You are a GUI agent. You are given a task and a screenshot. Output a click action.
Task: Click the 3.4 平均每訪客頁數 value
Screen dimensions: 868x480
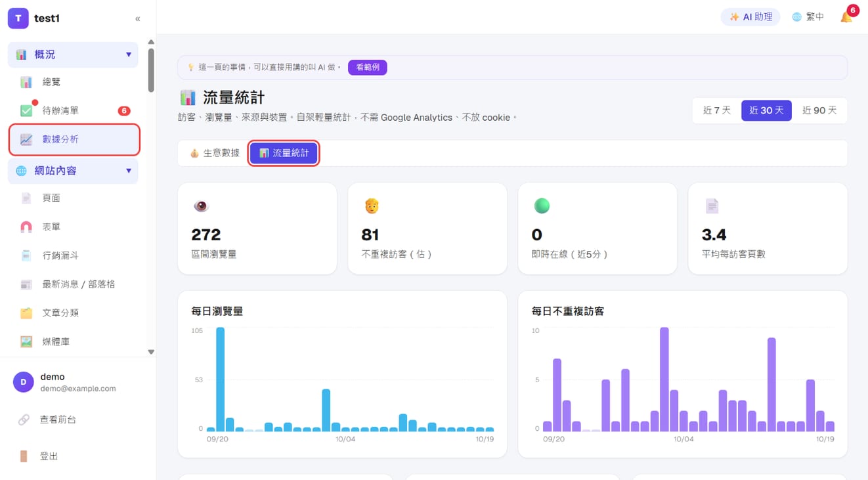pyautogui.click(x=714, y=234)
